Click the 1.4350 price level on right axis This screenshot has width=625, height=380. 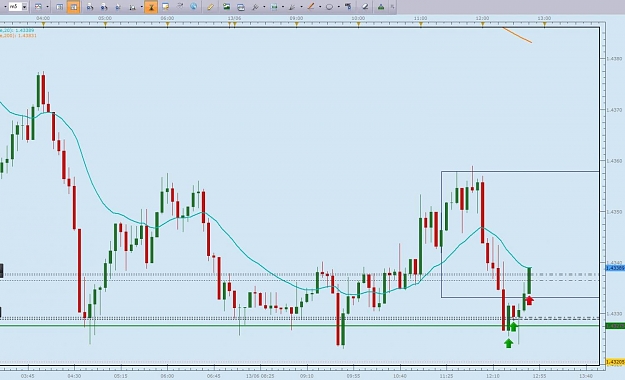pyautogui.click(x=614, y=212)
